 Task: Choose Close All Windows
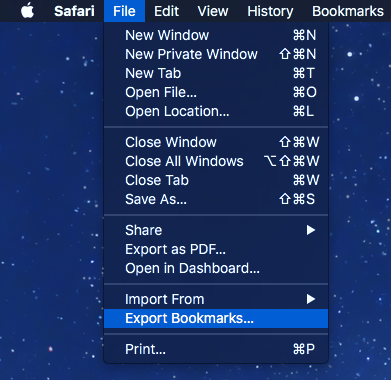click(x=216, y=161)
